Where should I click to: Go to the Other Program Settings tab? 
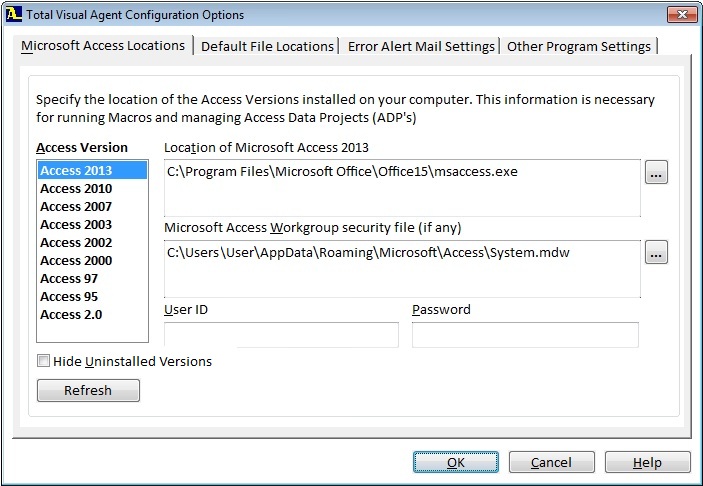click(579, 46)
